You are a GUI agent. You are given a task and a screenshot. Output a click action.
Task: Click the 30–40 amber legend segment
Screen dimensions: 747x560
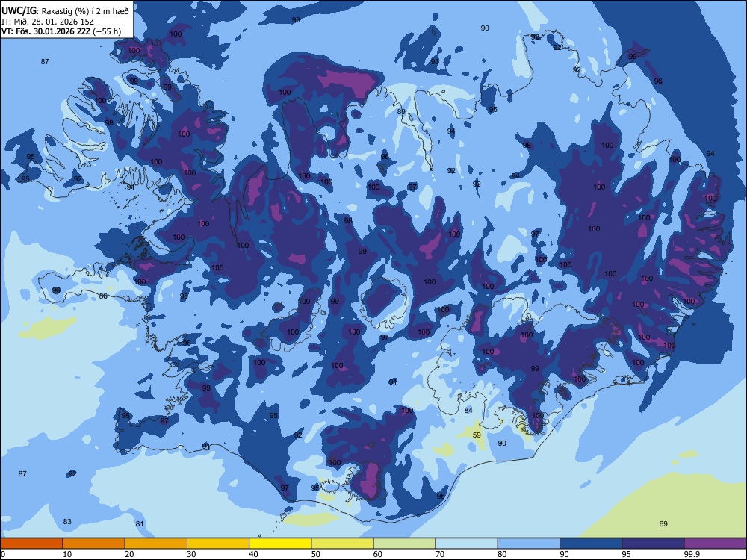(218, 544)
